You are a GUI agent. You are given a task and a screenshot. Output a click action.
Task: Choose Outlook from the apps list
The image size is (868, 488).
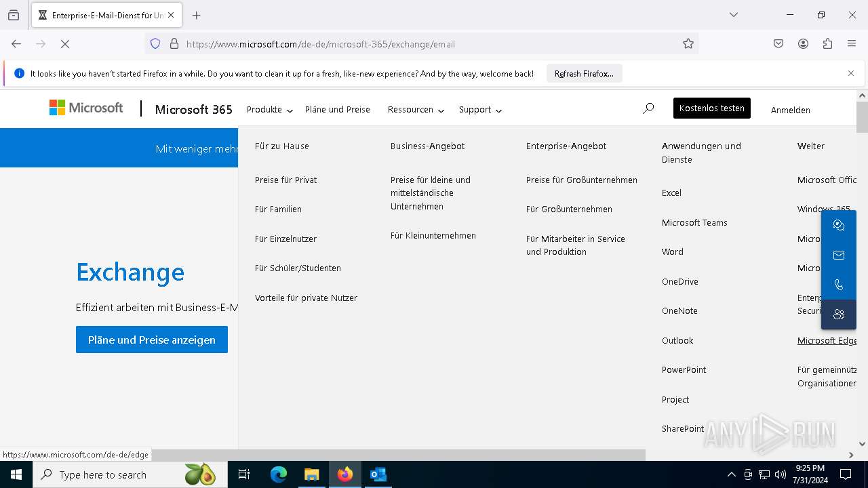pyautogui.click(x=677, y=340)
